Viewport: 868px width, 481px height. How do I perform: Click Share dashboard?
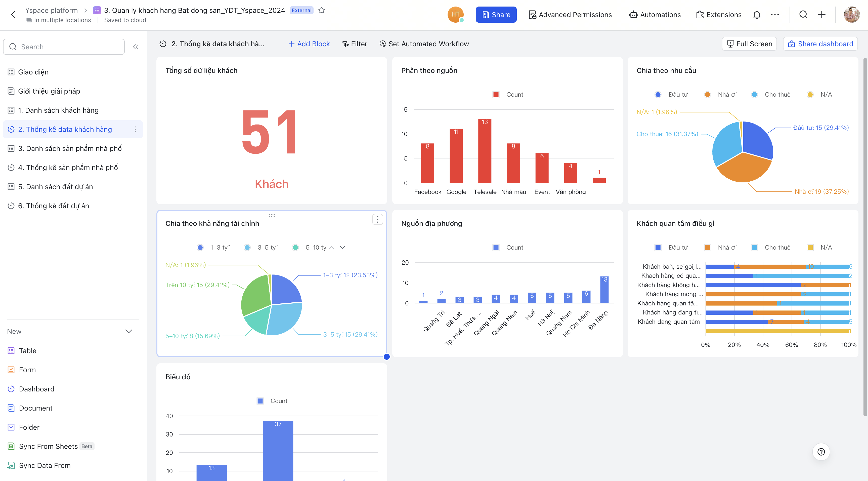click(820, 44)
